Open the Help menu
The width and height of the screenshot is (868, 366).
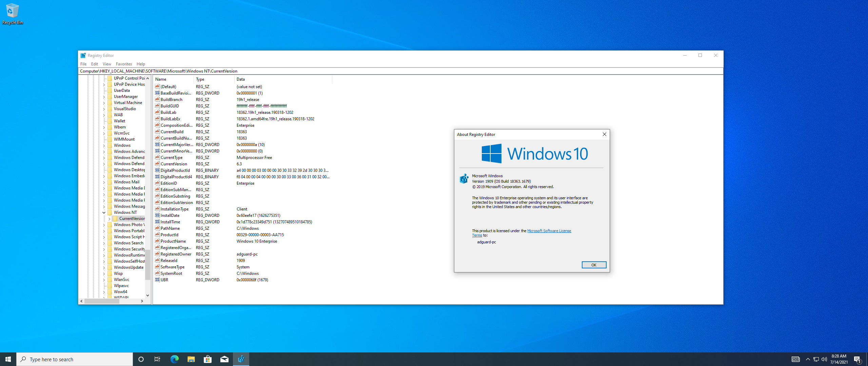click(141, 64)
